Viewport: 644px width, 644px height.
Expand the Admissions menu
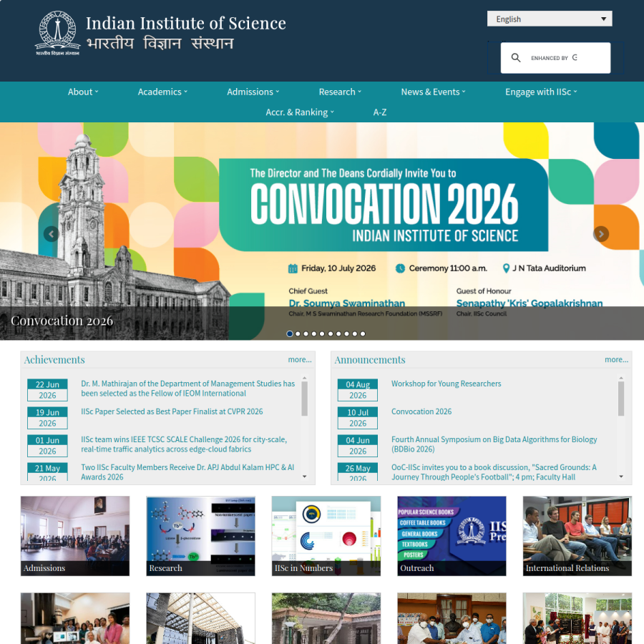(x=253, y=92)
